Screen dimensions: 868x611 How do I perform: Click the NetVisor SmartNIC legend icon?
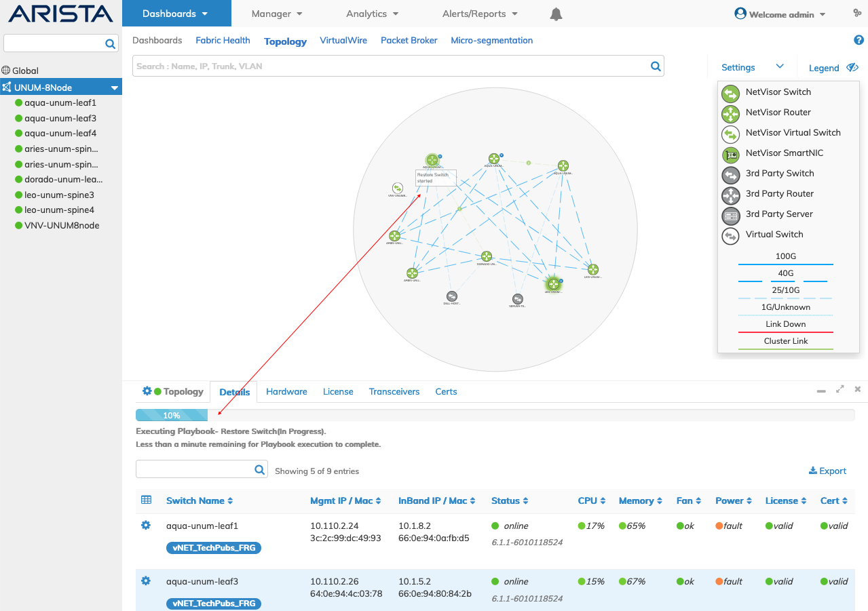pos(731,154)
